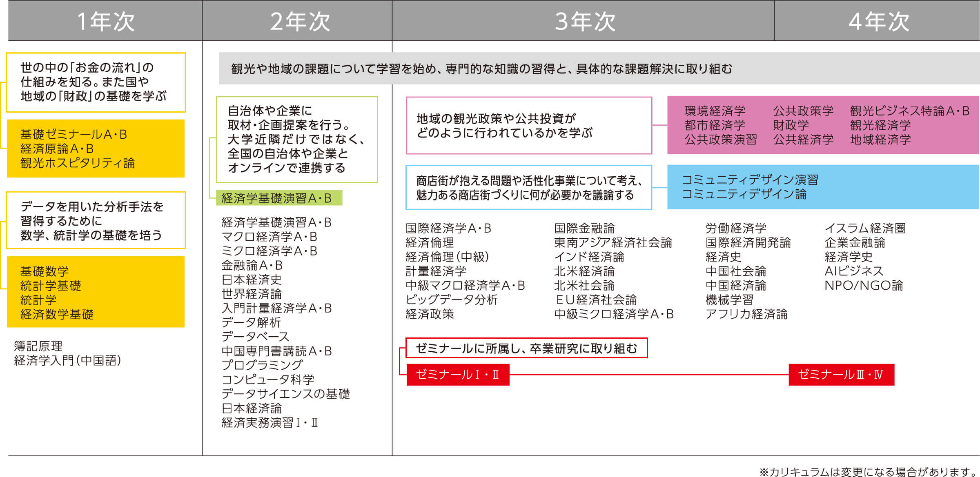
Task: Select 地域経済学 in pink box
Action: click(x=880, y=139)
